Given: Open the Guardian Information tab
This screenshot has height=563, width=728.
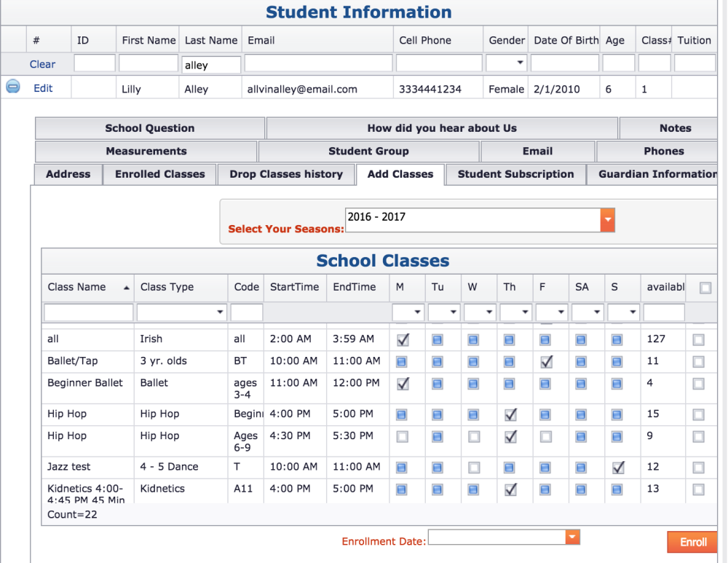Looking at the screenshot, I should pos(652,174).
